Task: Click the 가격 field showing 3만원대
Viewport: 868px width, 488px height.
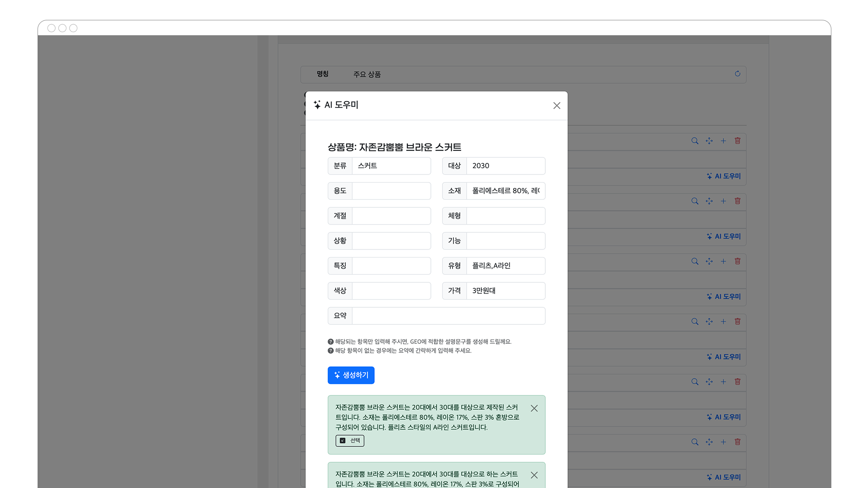Action: coord(505,291)
